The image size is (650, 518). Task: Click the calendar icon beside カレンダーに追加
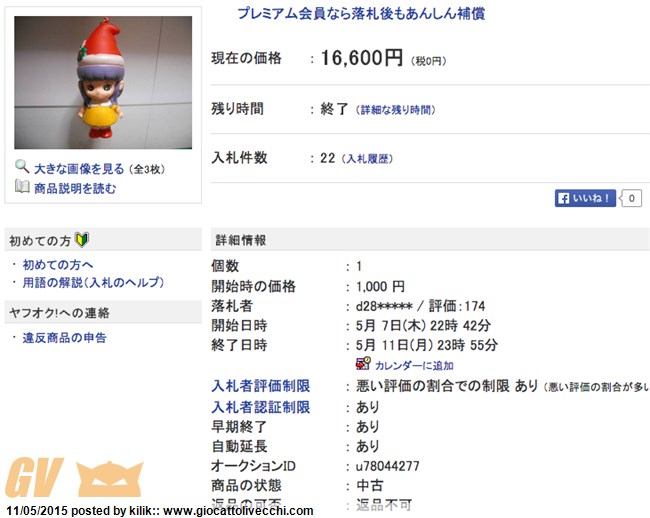coord(363,363)
